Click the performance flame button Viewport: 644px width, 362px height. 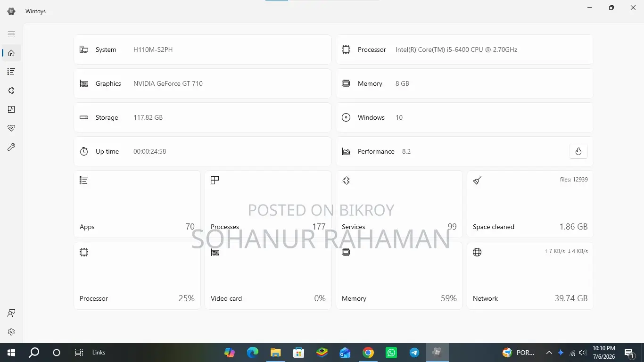578,151
